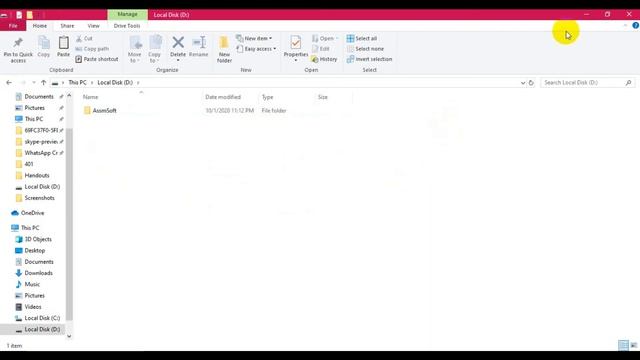The width and height of the screenshot is (640, 360).
Task: Open Music in navigation pane
Action: coord(32,284)
